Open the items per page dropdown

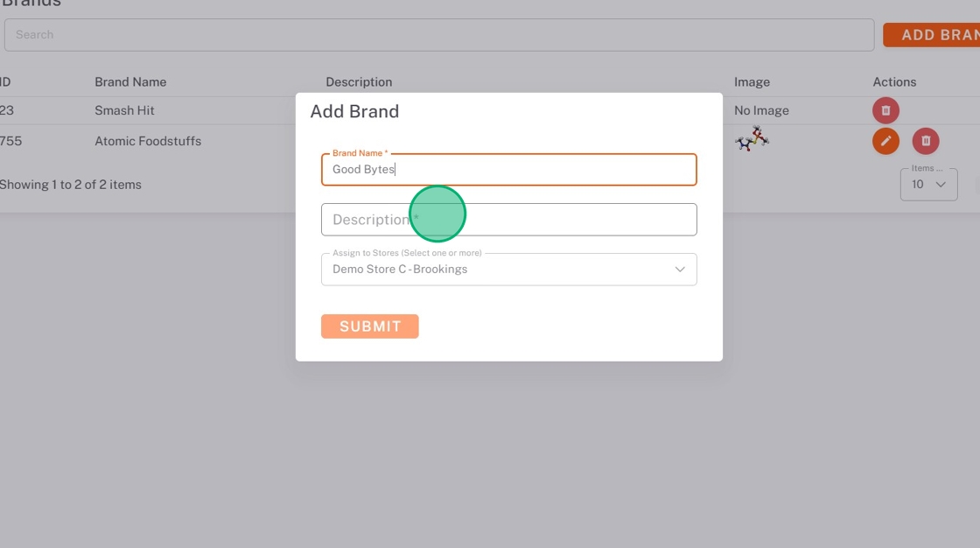point(928,185)
